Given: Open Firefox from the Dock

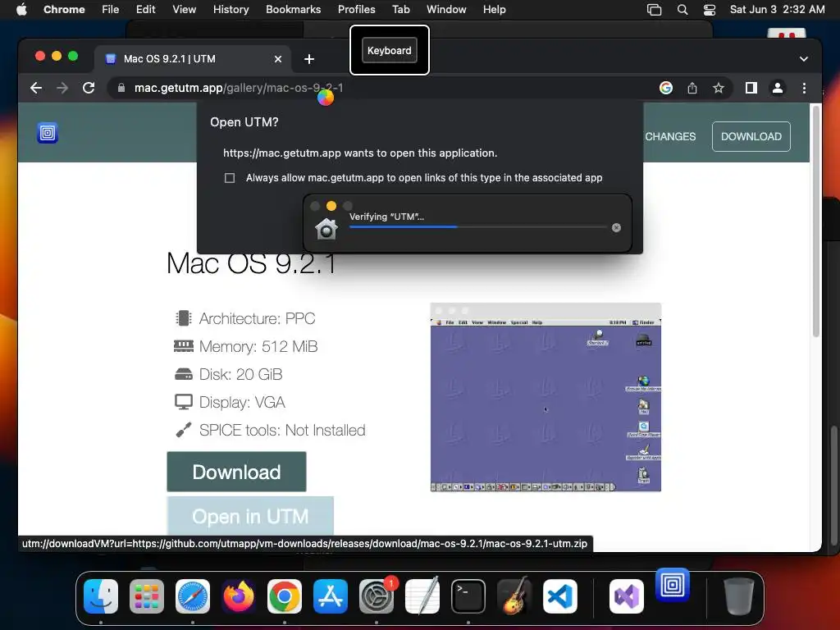Looking at the screenshot, I should tap(239, 596).
